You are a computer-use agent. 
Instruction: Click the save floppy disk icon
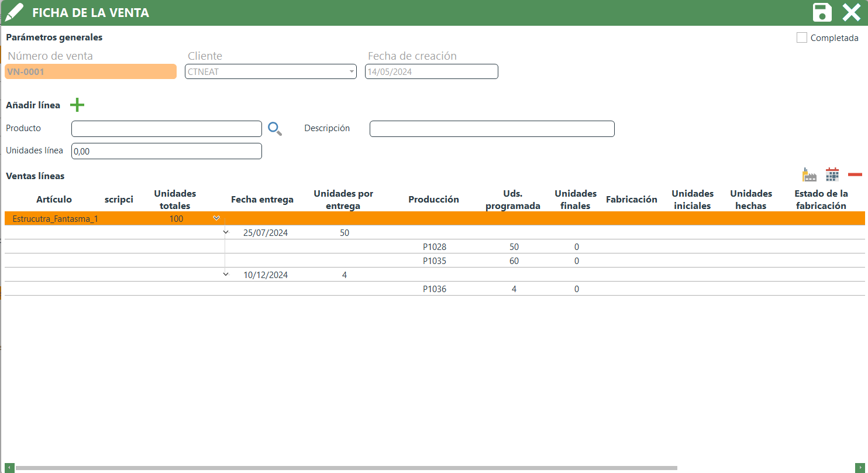822,12
